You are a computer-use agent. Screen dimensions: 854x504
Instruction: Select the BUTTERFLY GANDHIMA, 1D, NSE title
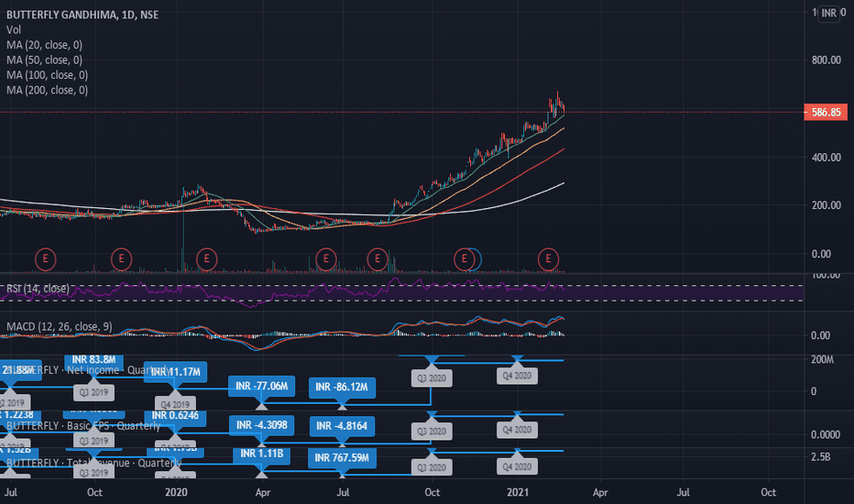[x=82, y=15]
